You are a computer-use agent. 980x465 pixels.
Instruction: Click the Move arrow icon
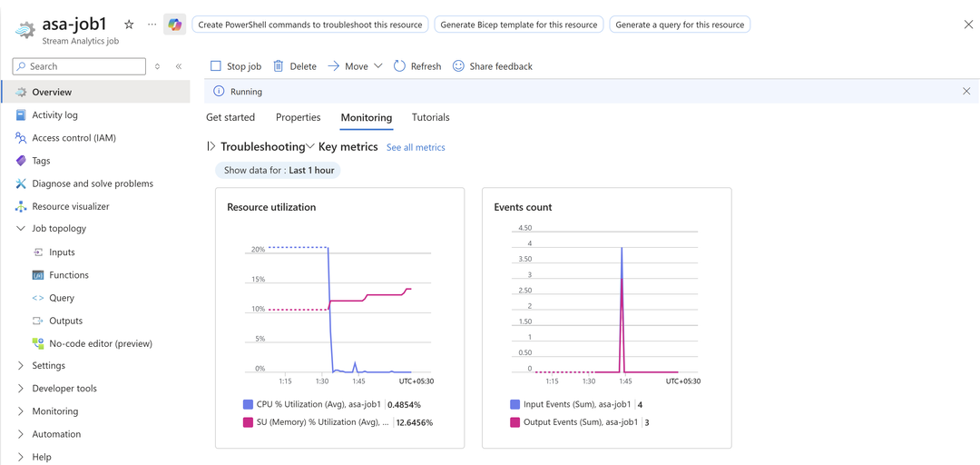tap(334, 65)
